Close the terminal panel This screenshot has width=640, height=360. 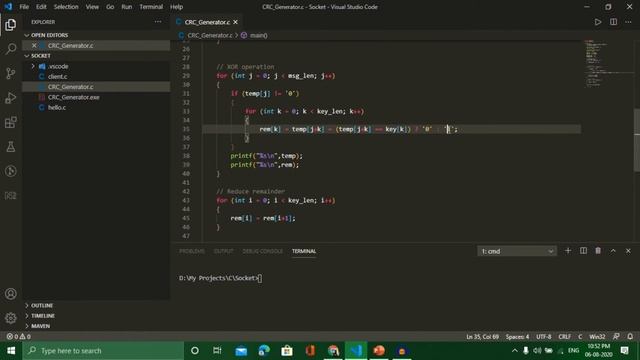[628, 251]
